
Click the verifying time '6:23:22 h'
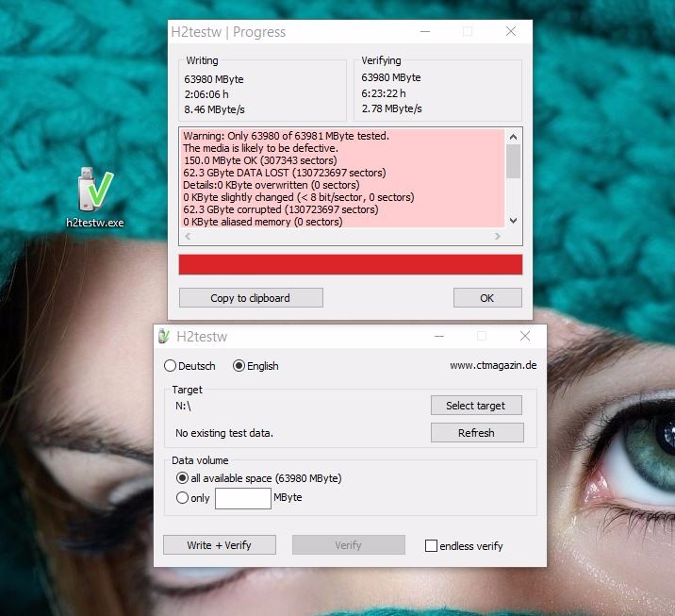(384, 93)
